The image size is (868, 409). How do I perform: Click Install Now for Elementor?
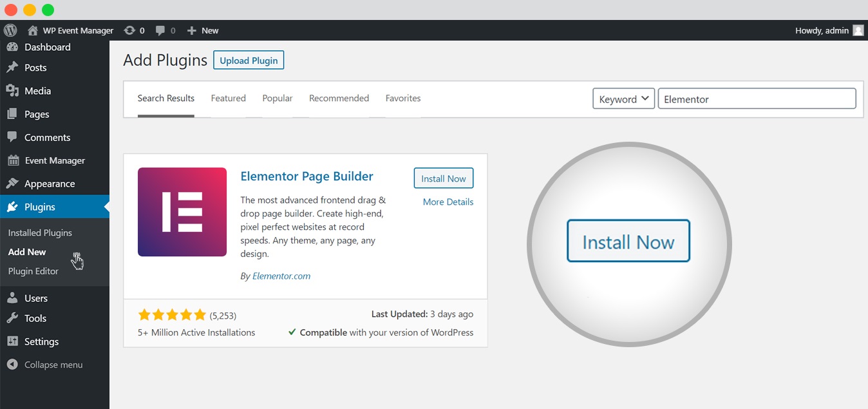(444, 178)
